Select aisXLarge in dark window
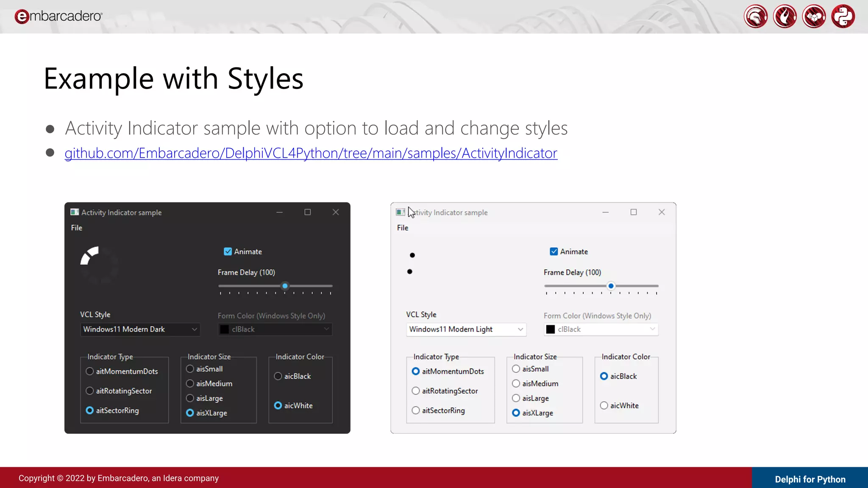Screen dimensions: 868x488 click(x=206, y=413)
